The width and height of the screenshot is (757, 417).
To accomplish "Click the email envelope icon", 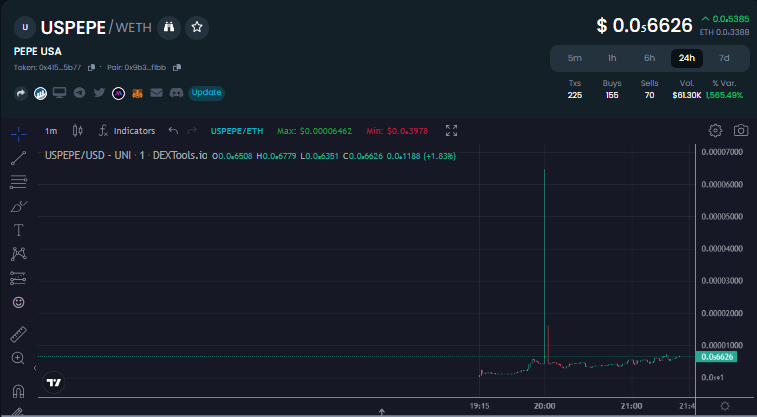I will click(156, 92).
